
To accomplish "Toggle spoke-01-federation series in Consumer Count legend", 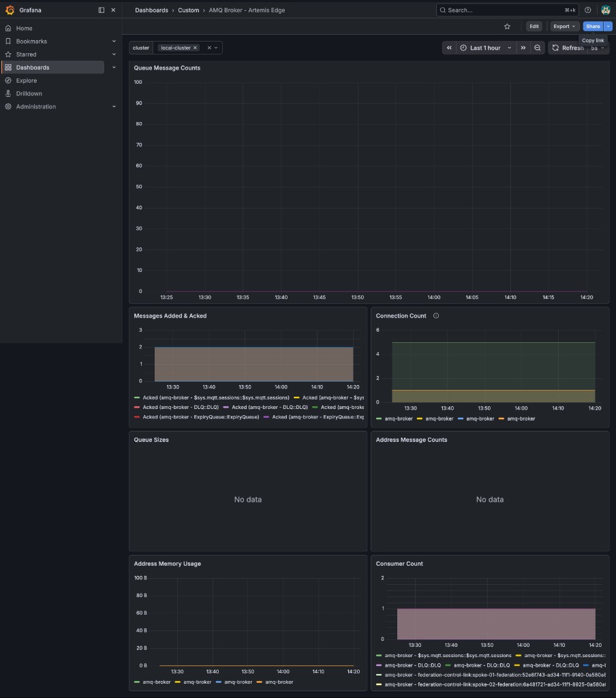I will pyautogui.click(x=495, y=675).
